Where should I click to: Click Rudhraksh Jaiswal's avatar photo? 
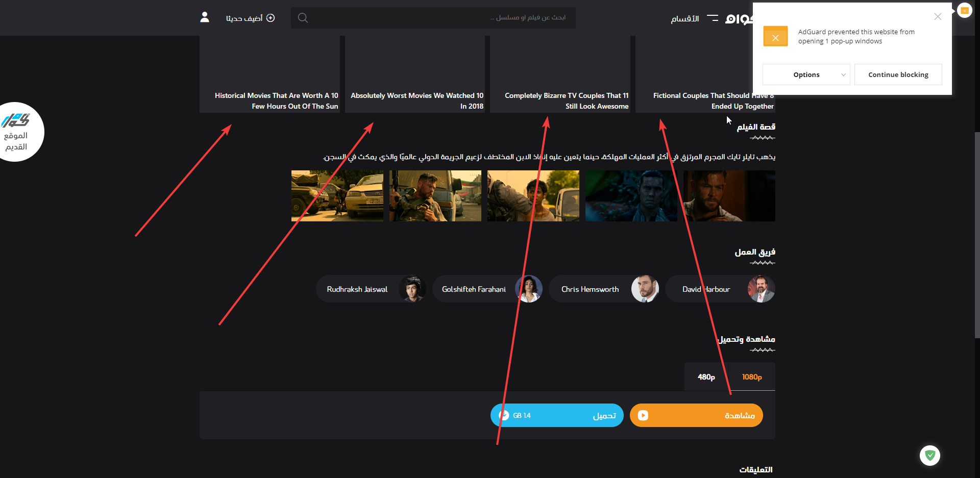(412, 289)
